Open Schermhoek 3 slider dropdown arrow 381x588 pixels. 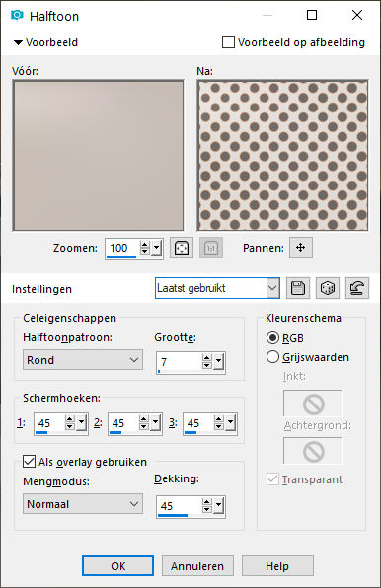(230, 423)
